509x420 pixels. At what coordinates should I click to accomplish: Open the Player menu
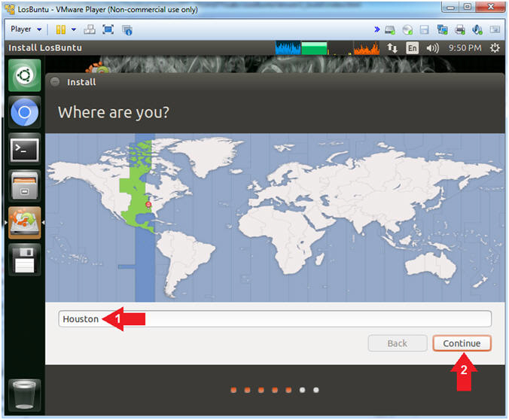(26, 29)
